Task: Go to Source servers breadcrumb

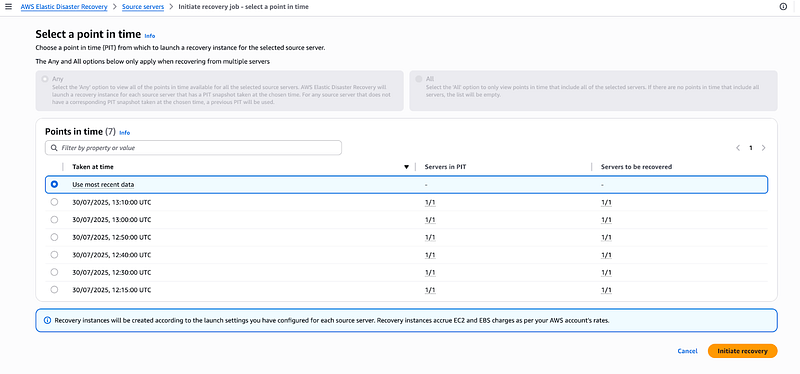Action: pos(143,7)
